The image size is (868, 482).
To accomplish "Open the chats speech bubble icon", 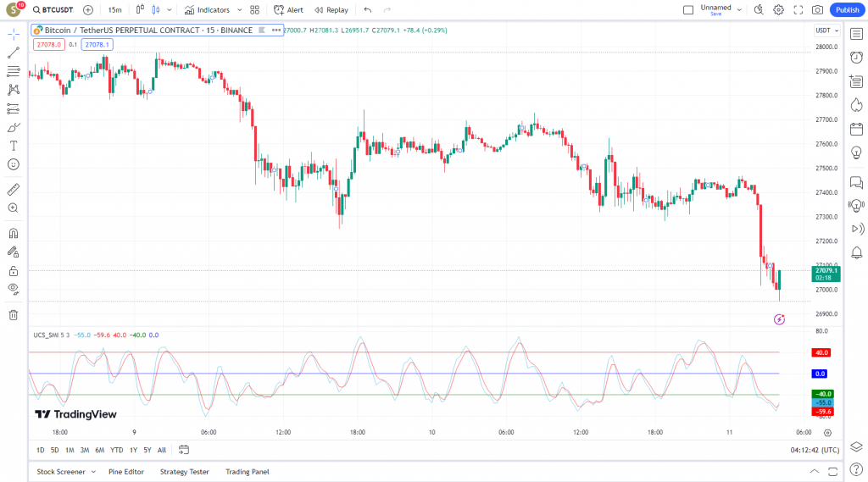I will [856, 182].
